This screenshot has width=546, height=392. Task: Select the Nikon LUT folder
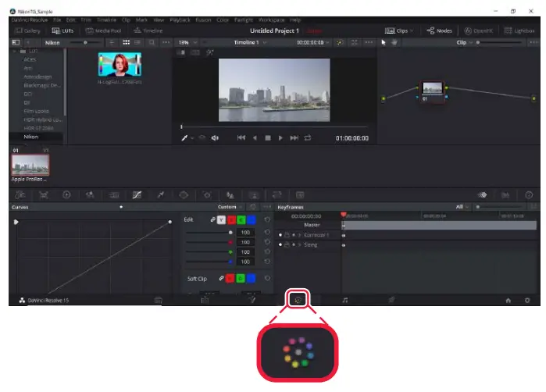pos(31,136)
